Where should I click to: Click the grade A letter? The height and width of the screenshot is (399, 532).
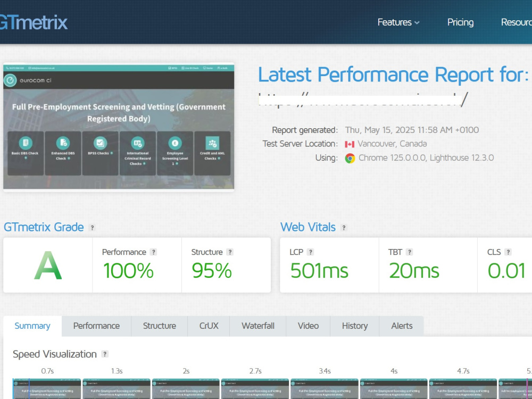(x=48, y=265)
